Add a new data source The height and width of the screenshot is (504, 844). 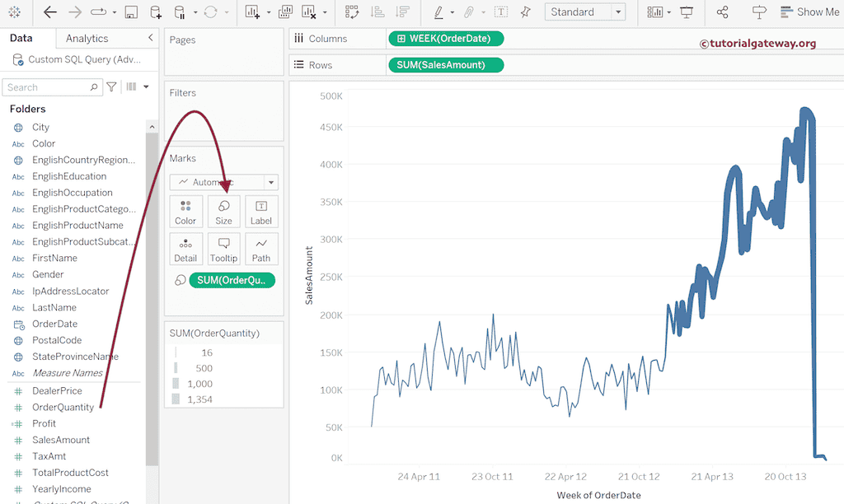coord(153,12)
